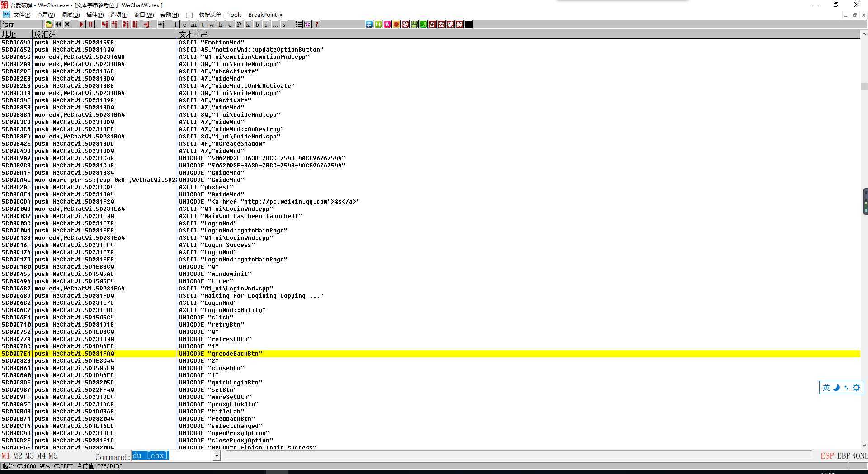Image resolution: width=868 pixels, height=474 pixels.
Task: Click the blue swap arrows plugin icon
Action: (369, 24)
